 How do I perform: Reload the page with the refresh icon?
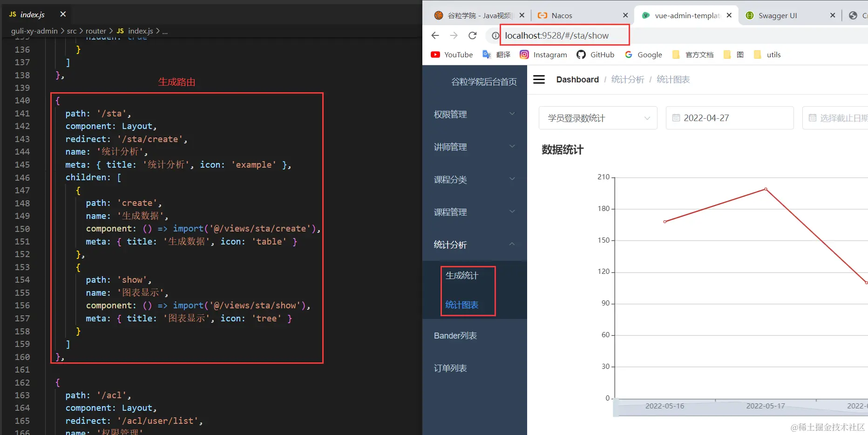point(473,35)
